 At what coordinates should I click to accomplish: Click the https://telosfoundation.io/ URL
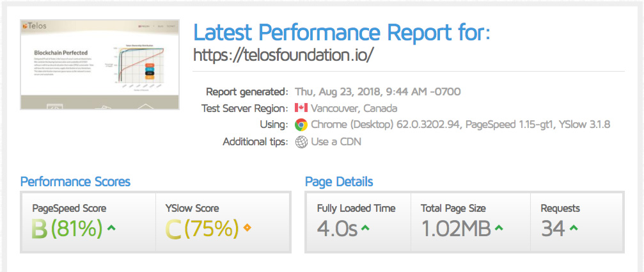pyautogui.click(x=283, y=54)
